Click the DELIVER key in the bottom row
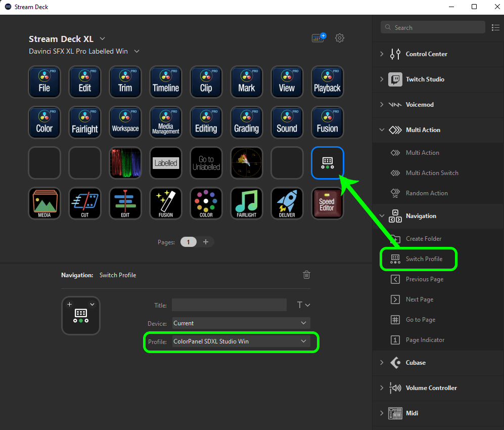The width and height of the screenshot is (504, 430). (x=287, y=203)
